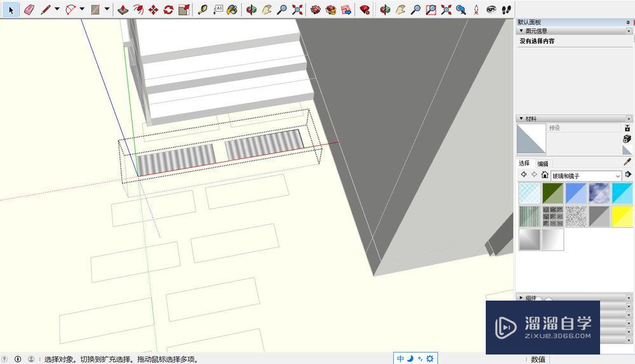Select the Zoom Window tool
This screenshot has height=364, width=635.
pyautogui.click(x=431, y=10)
